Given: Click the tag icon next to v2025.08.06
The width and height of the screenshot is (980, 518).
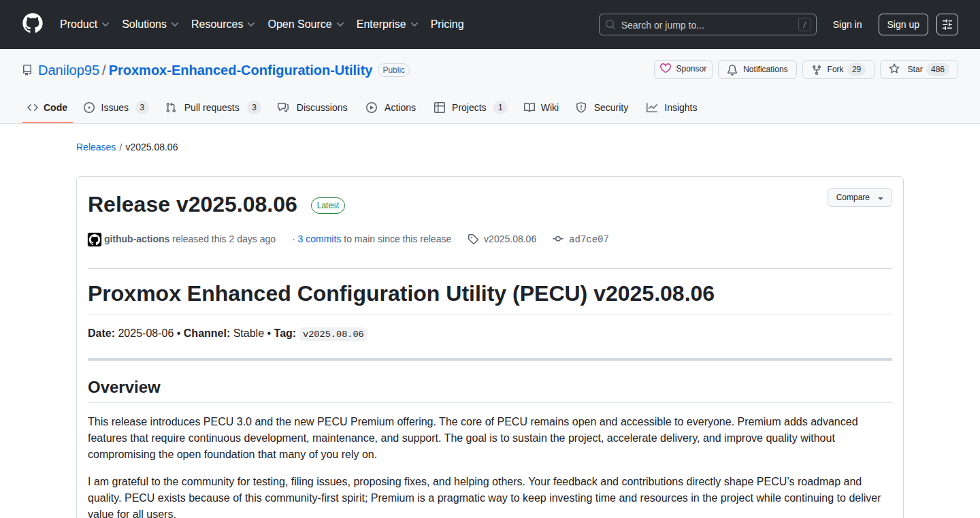Looking at the screenshot, I should [473, 240].
